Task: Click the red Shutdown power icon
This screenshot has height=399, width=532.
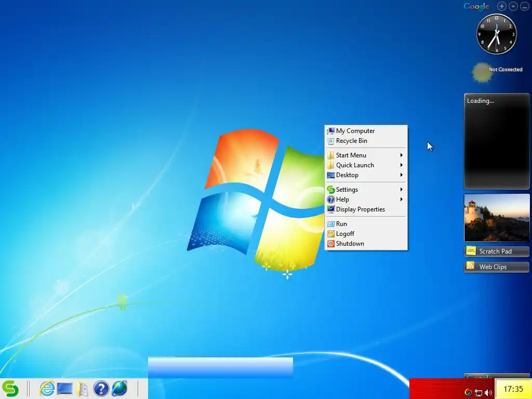Action: 331,244
